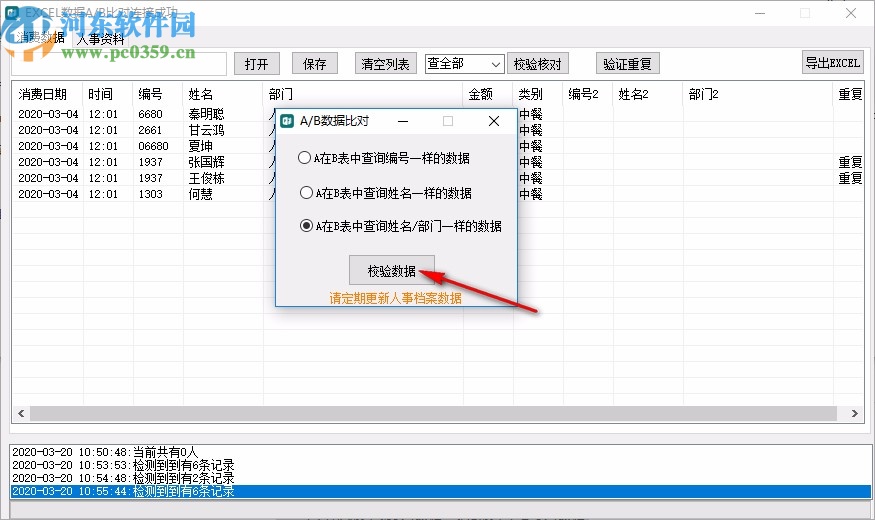The height and width of the screenshot is (520, 875).
Task: Click the 打开 button
Action: [x=257, y=64]
